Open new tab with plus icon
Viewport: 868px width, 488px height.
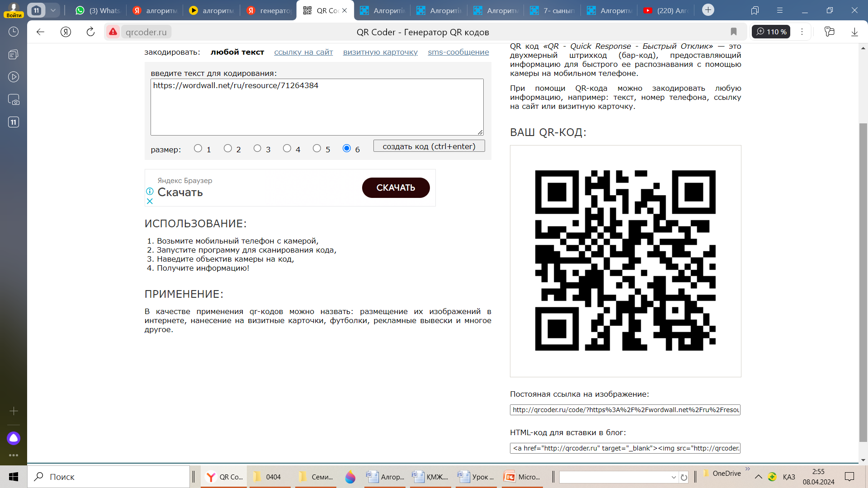tap(708, 10)
